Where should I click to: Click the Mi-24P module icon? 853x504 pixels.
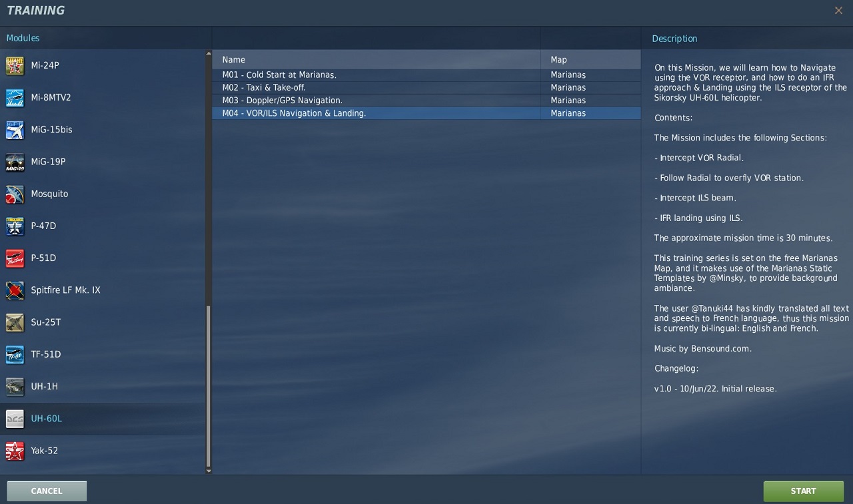point(15,66)
